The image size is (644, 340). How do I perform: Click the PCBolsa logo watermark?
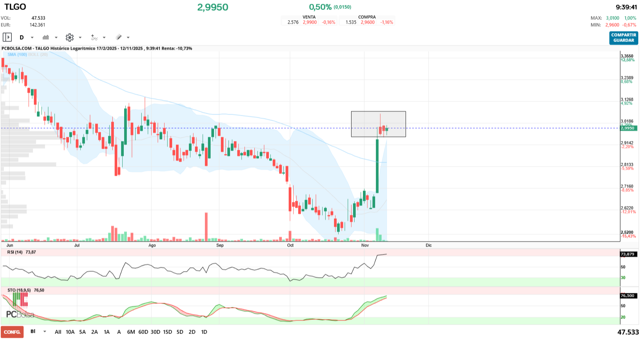[20, 314]
